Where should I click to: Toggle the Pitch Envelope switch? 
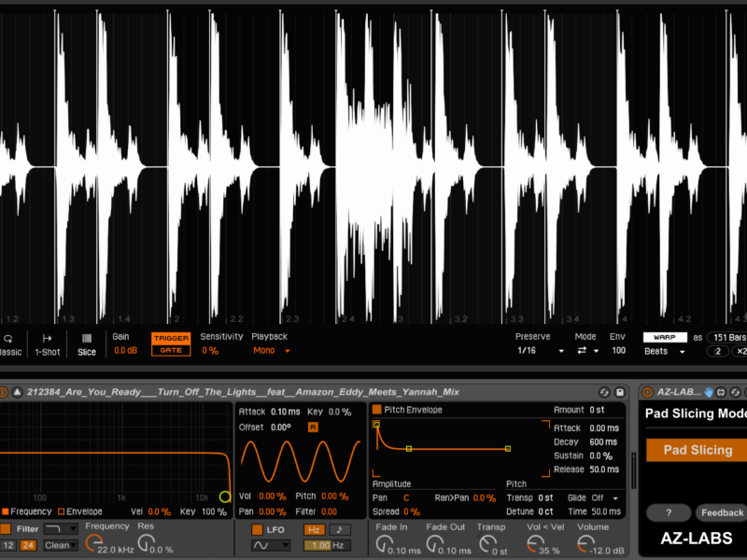coord(376,410)
